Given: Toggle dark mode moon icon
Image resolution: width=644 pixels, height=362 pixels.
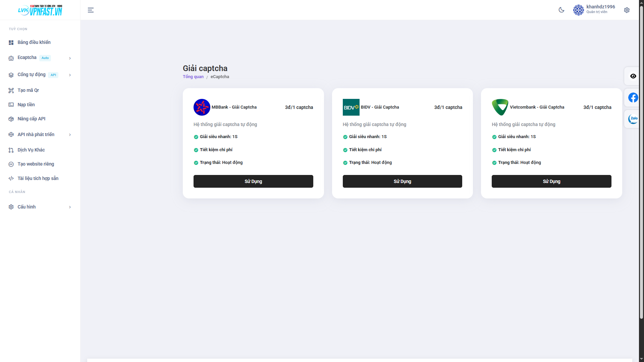Looking at the screenshot, I should 561,10.
